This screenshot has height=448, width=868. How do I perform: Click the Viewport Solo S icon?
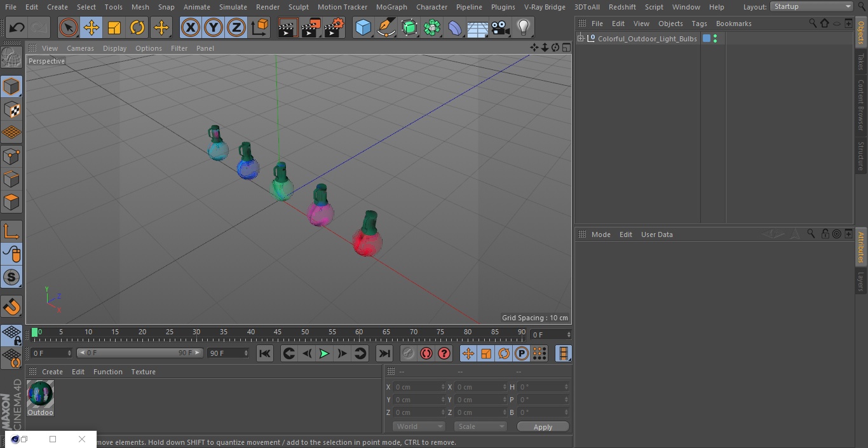coord(11,277)
